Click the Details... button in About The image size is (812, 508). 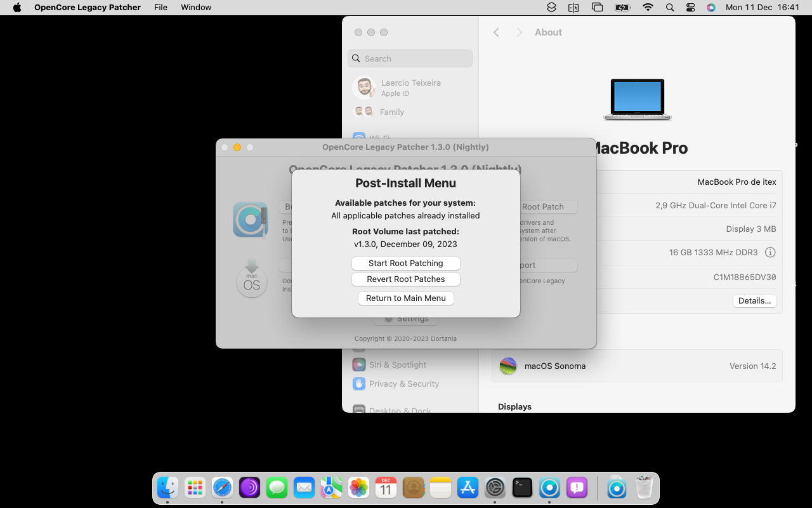(x=755, y=301)
